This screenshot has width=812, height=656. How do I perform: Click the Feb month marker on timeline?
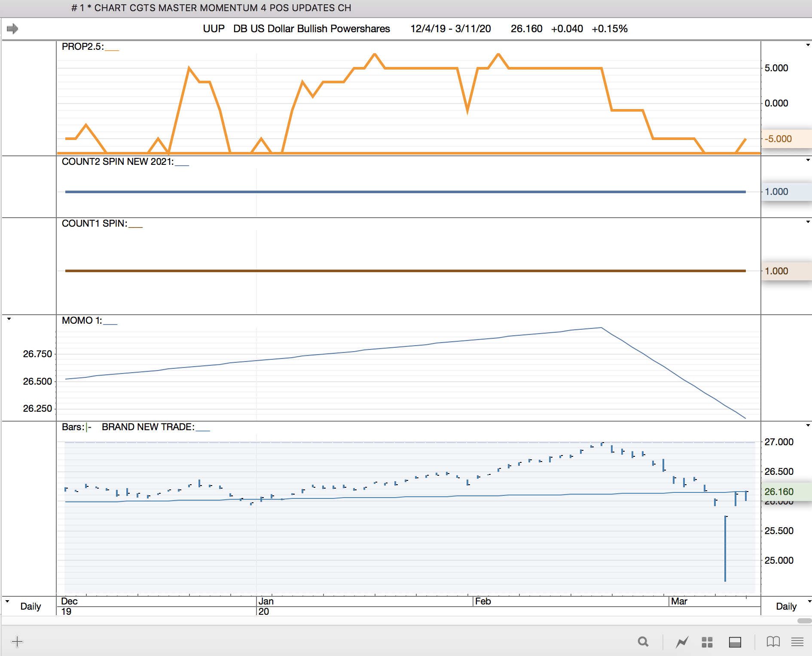[483, 601]
